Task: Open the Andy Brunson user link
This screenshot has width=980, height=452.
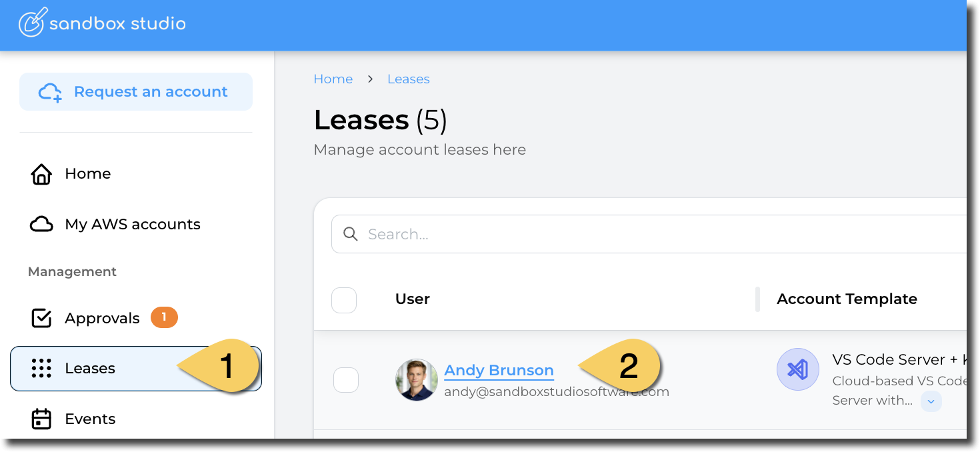Action: tap(499, 371)
